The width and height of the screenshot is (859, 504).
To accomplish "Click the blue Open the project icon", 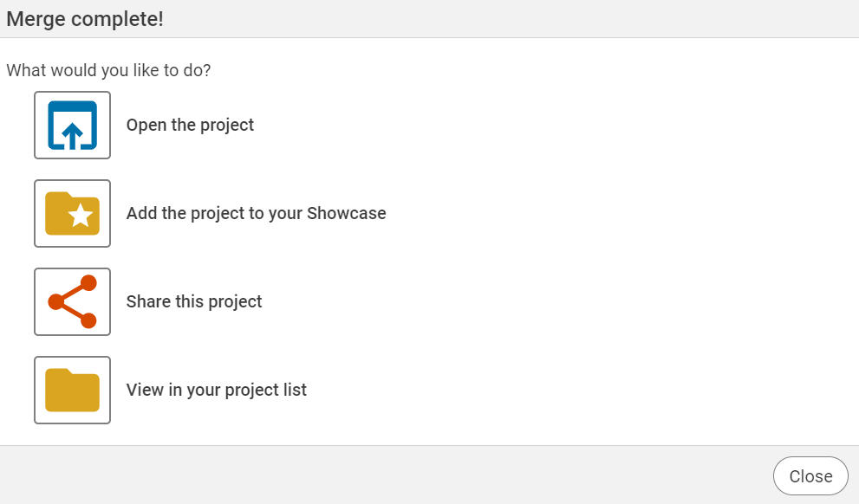I will (72, 126).
